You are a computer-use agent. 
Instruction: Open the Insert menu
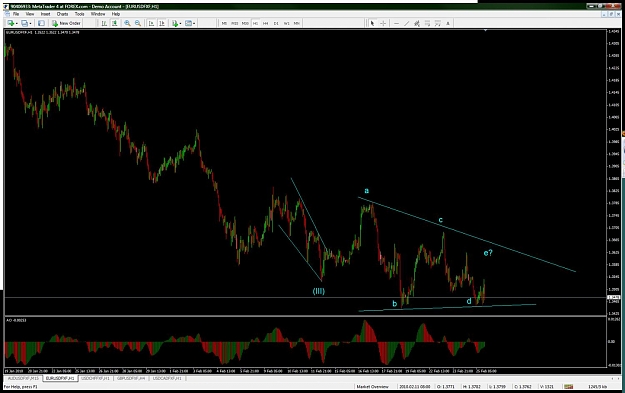45,14
